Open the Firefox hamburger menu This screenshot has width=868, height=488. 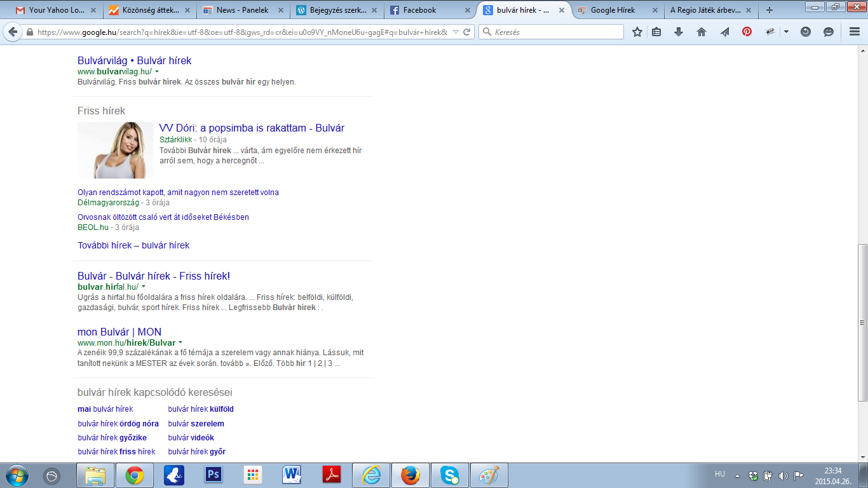(x=855, y=32)
